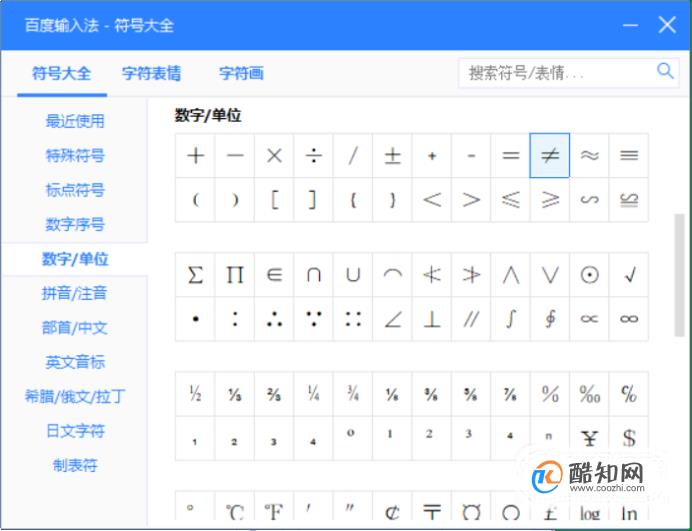Viewport: 692px width, 531px height.
Task: Insert the proportional-to ∝ symbol
Action: click(589, 319)
